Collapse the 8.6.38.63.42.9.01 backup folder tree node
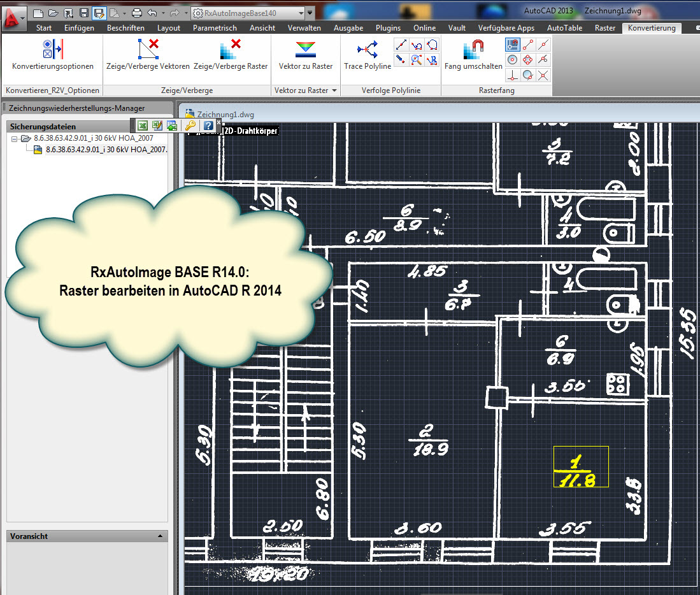The width and height of the screenshot is (700, 595). [14, 139]
